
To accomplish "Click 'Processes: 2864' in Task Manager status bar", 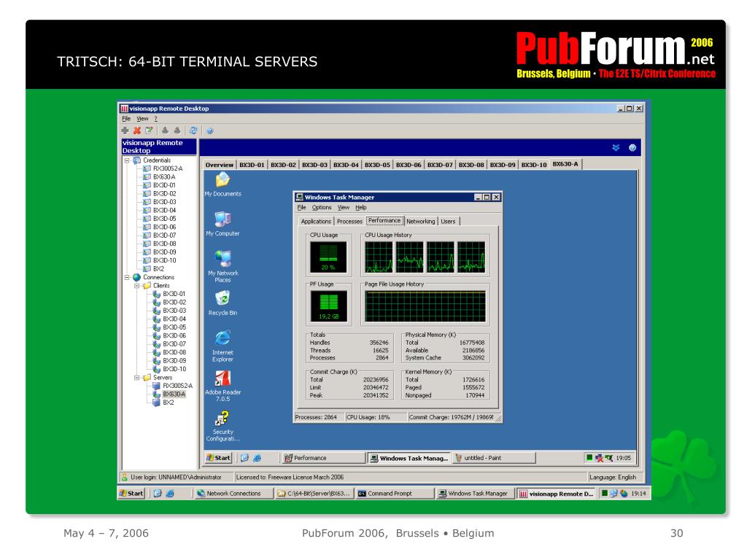I will pos(318,417).
